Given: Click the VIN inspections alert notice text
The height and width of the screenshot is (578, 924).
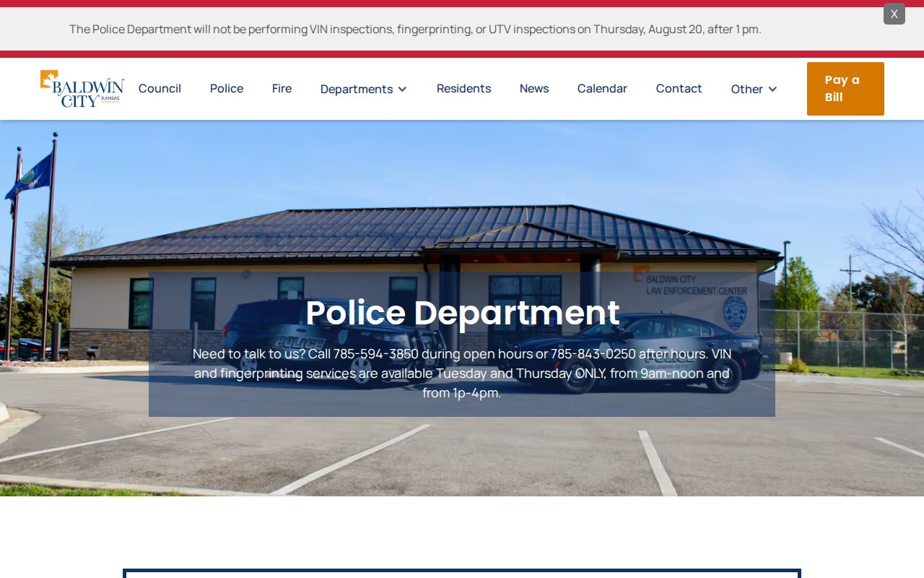Looking at the screenshot, I should click(x=415, y=29).
